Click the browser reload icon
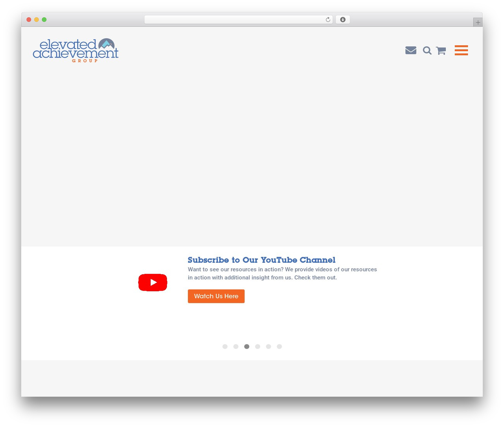Image resolution: width=504 pixels, height=427 pixels. tap(328, 20)
